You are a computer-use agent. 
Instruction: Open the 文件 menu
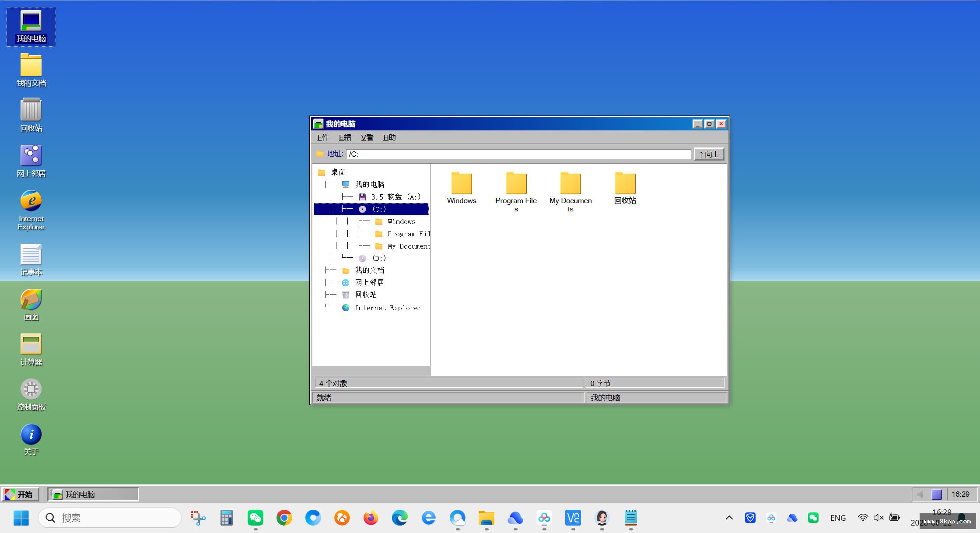(x=323, y=137)
